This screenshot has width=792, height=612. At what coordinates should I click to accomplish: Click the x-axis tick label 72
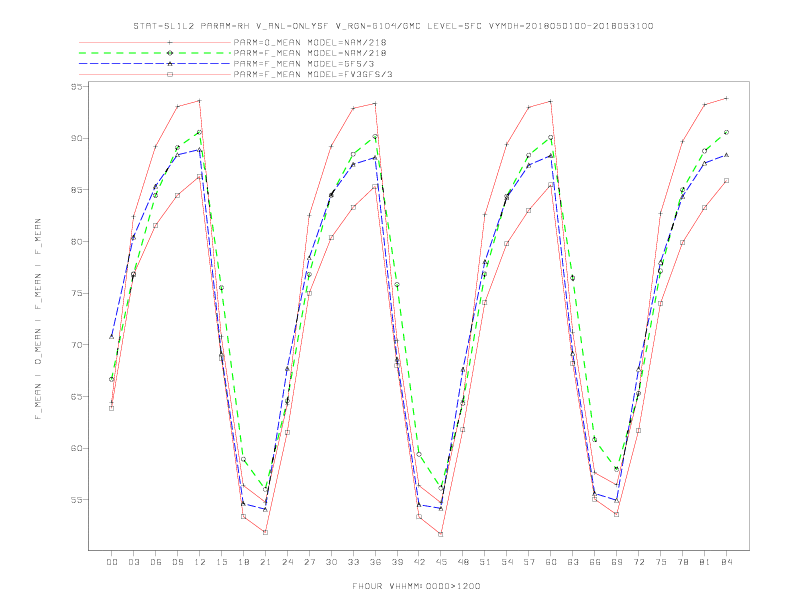pyautogui.click(x=638, y=562)
